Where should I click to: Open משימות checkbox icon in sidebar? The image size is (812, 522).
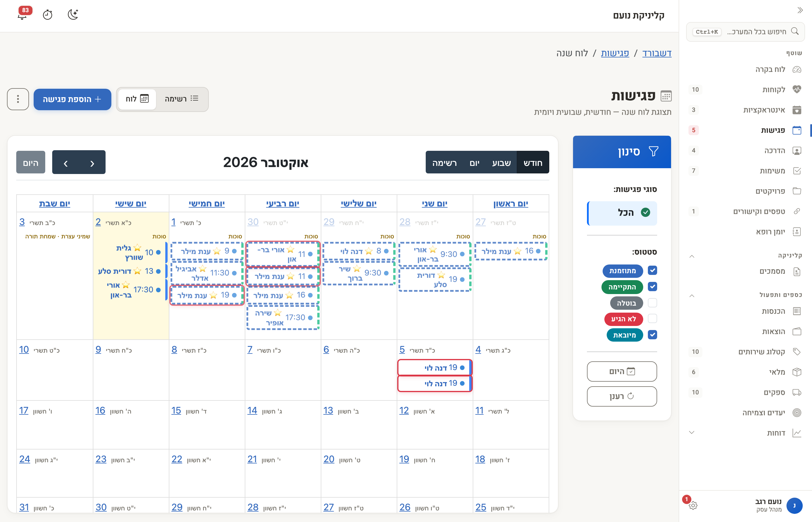tap(797, 171)
